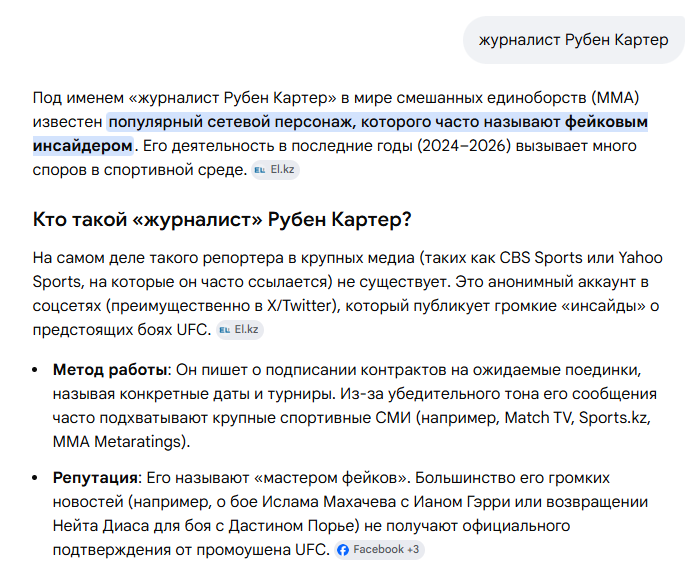
Task: Click the bold label «Репутация»
Action: [x=95, y=478]
